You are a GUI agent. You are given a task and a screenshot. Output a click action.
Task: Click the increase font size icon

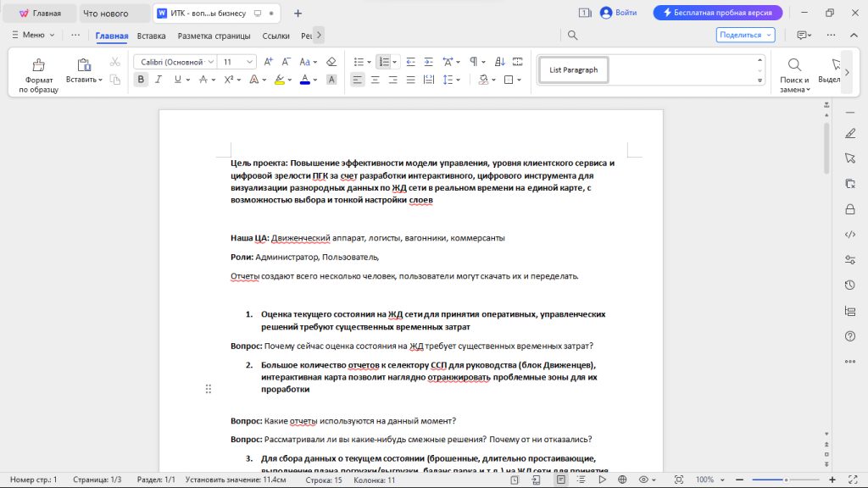269,62
